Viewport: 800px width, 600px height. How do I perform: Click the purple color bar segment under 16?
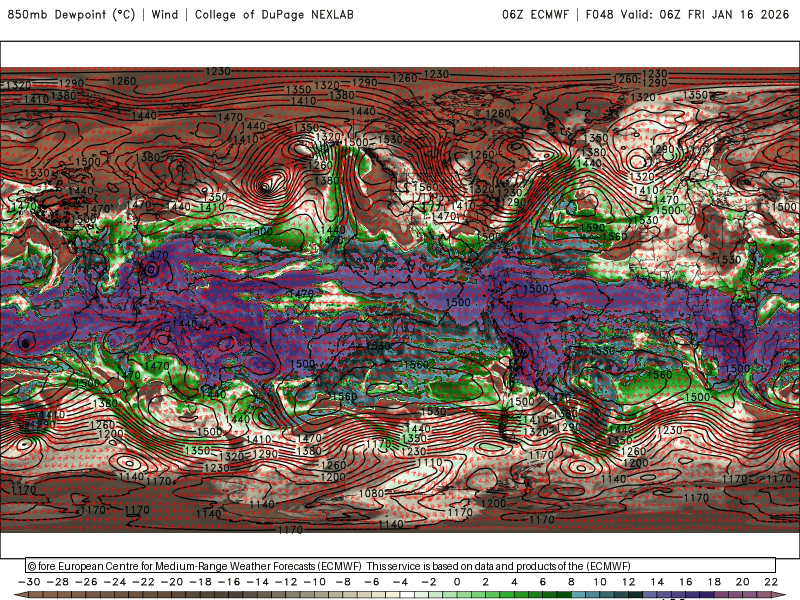tap(693, 596)
